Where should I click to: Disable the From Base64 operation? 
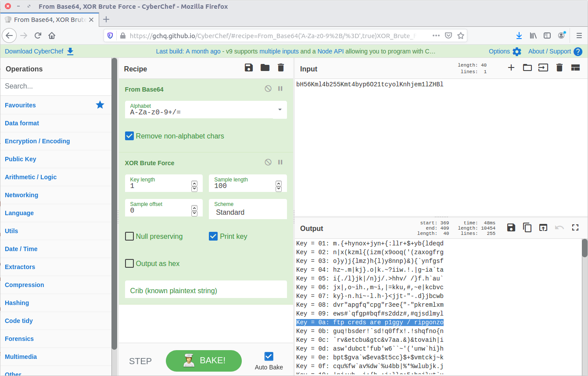(x=268, y=89)
